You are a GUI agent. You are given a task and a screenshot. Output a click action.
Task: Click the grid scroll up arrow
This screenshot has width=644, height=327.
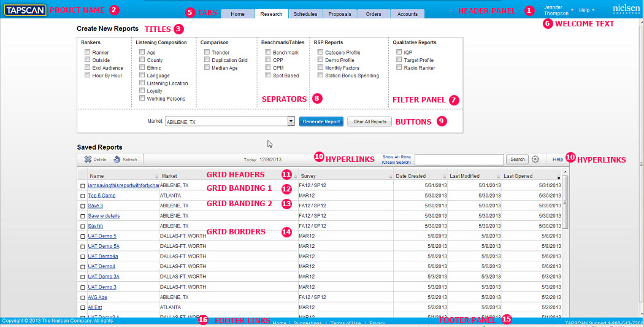coord(565,172)
